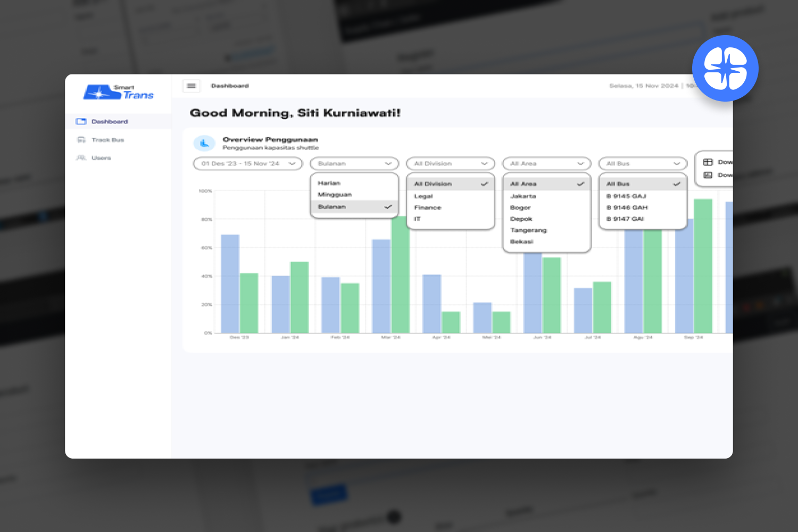Select bus B 9146 GAH
The height and width of the screenshot is (532, 798).
[x=627, y=207]
